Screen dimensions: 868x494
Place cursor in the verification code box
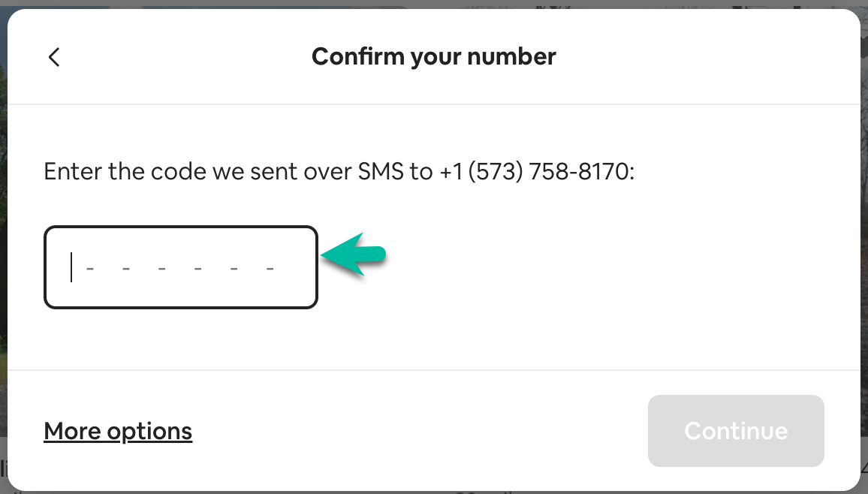pyautogui.click(x=180, y=267)
